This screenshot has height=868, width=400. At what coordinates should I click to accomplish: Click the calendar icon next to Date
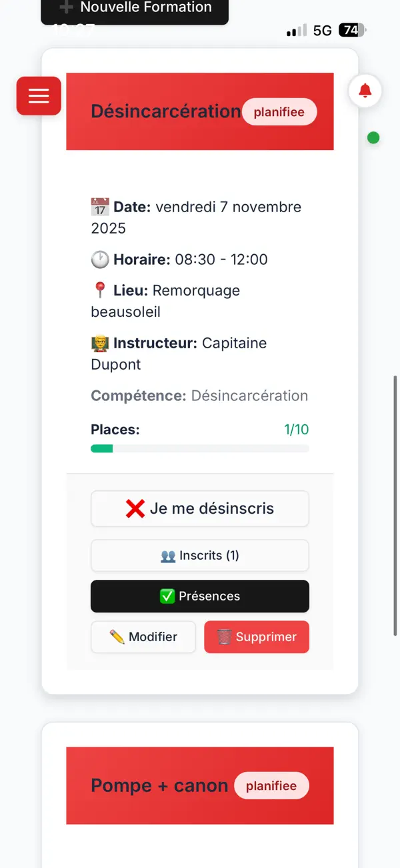pos(98,207)
